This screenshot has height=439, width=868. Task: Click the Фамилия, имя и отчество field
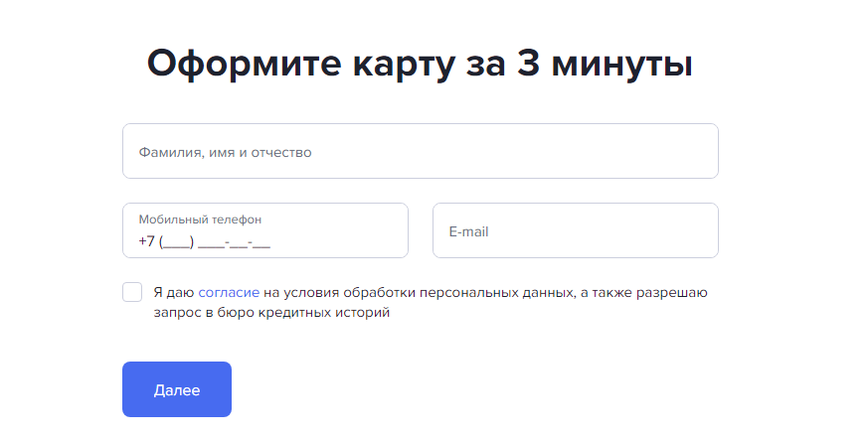(x=421, y=151)
